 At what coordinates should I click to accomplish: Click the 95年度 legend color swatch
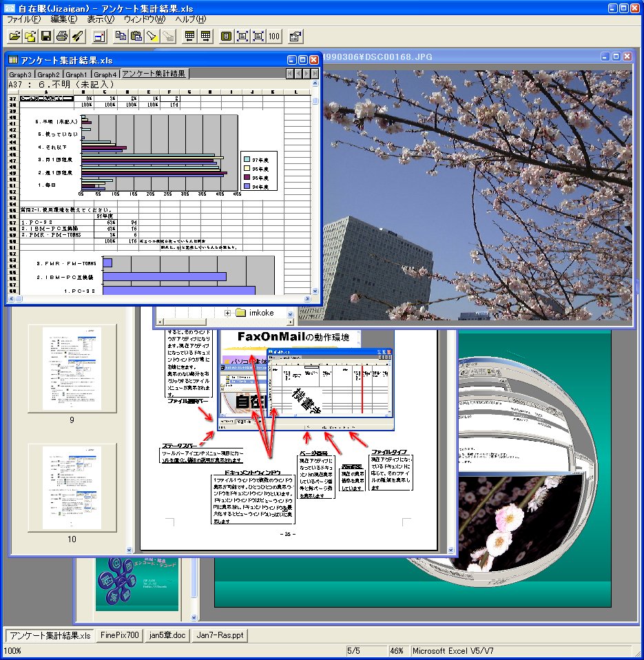click(247, 177)
